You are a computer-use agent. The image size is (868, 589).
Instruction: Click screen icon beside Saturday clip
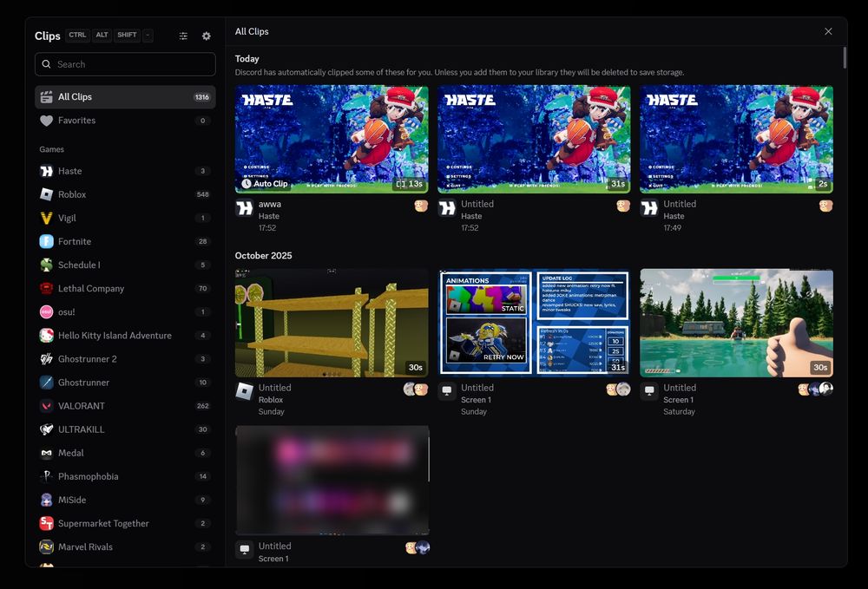[x=649, y=391]
